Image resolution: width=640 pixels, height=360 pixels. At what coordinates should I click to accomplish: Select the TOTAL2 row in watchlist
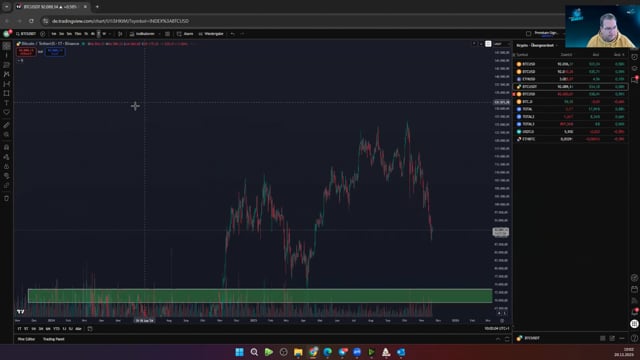[570, 117]
